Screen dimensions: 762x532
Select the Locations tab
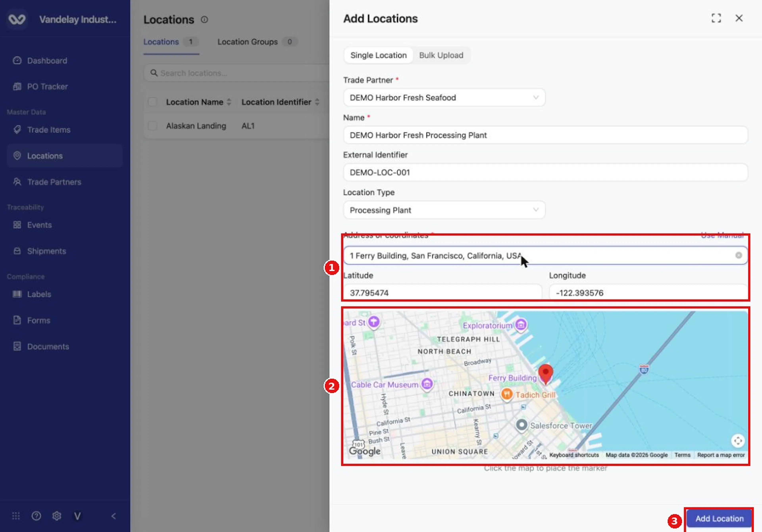[x=171, y=42]
